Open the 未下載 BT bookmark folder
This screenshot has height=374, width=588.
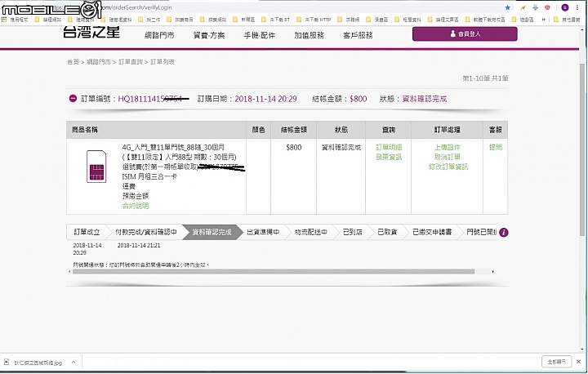pos(276,20)
